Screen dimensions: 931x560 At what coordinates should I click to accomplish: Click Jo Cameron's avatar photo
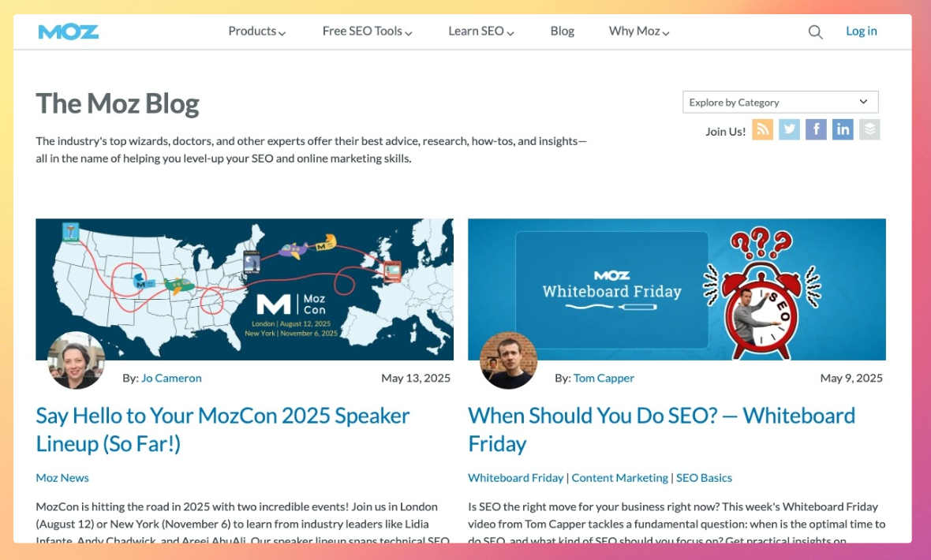coord(77,360)
